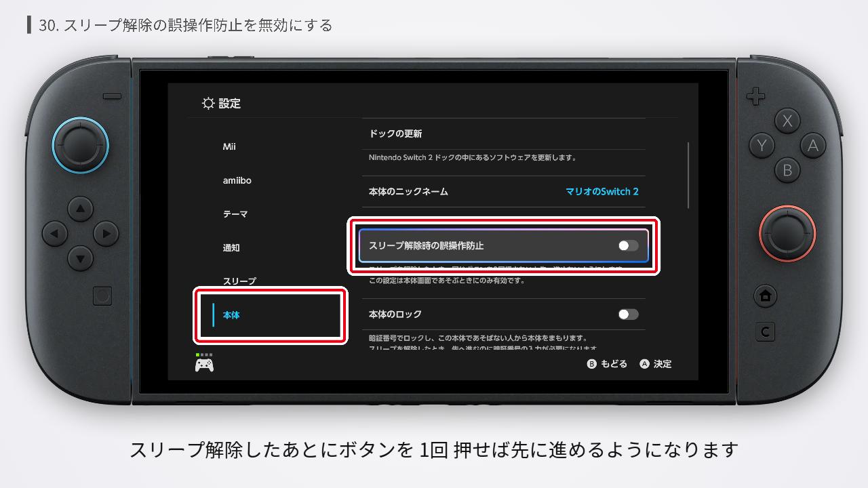Viewport: 868px width, 488px height.
Task: Click the settings gear icon beside 設定
Action: coord(208,103)
